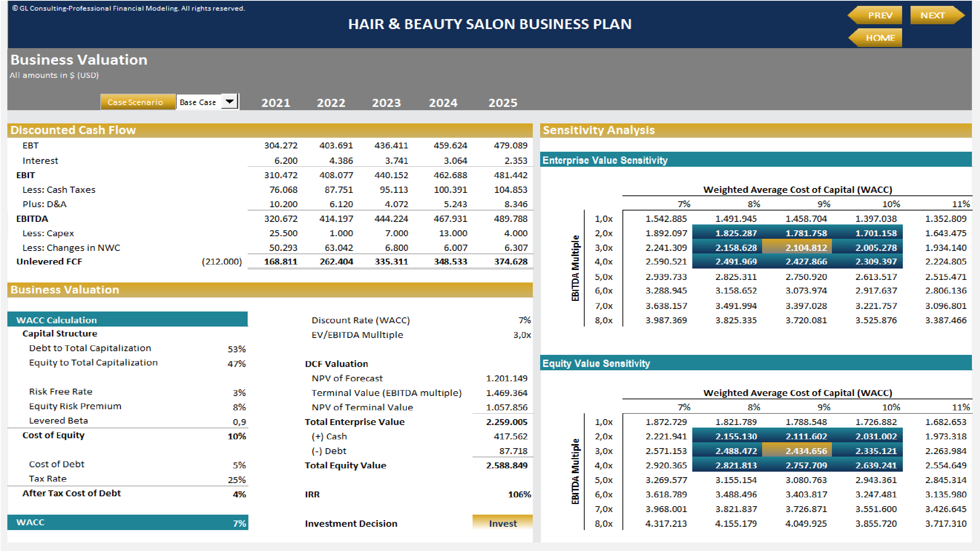Viewport: 980px width, 551px height.
Task: Click the Discounted Cash Flow section header
Action: click(270, 130)
